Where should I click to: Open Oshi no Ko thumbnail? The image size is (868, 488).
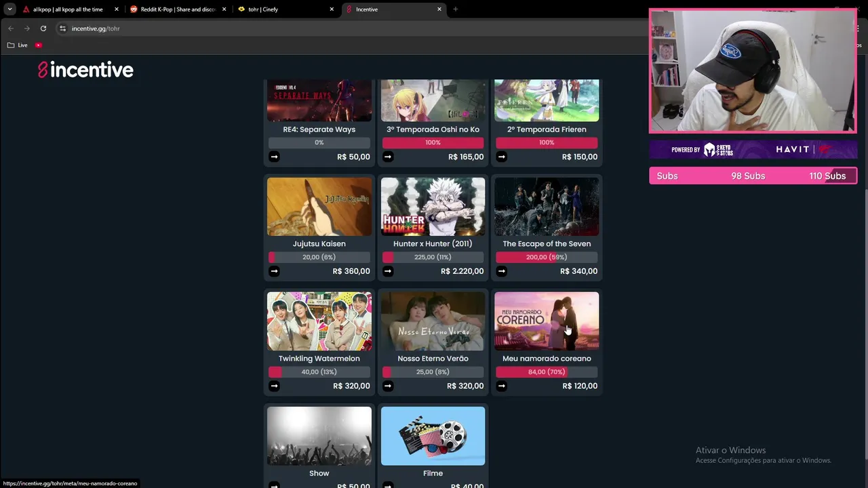tap(433, 100)
